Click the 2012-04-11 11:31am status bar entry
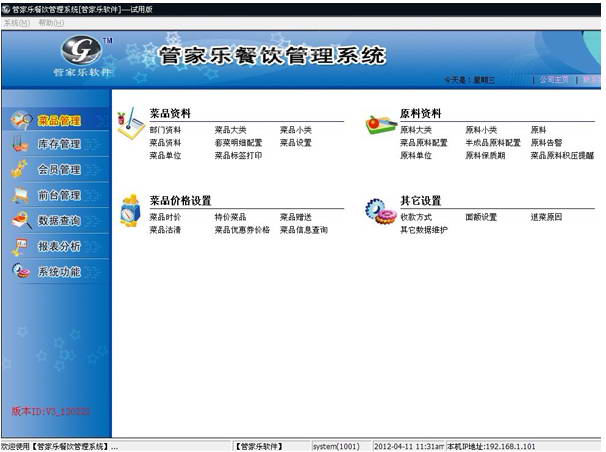Viewport: 606px width, 452px height. click(x=409, y=447)
